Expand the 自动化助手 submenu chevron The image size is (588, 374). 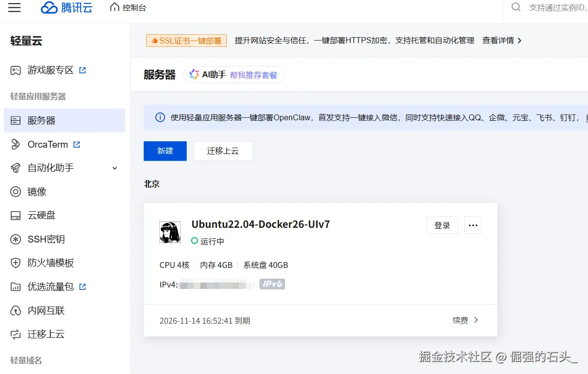pos(115,168)
